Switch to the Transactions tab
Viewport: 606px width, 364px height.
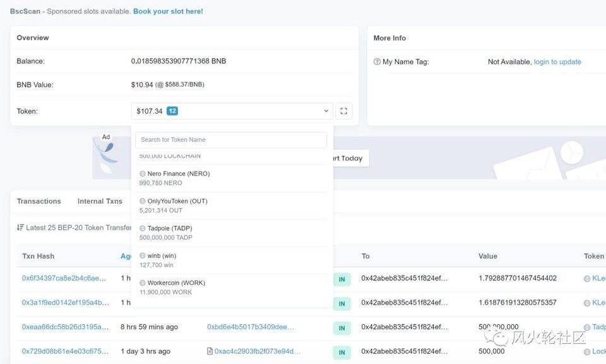pyautogui.click(x=39, y=201)
